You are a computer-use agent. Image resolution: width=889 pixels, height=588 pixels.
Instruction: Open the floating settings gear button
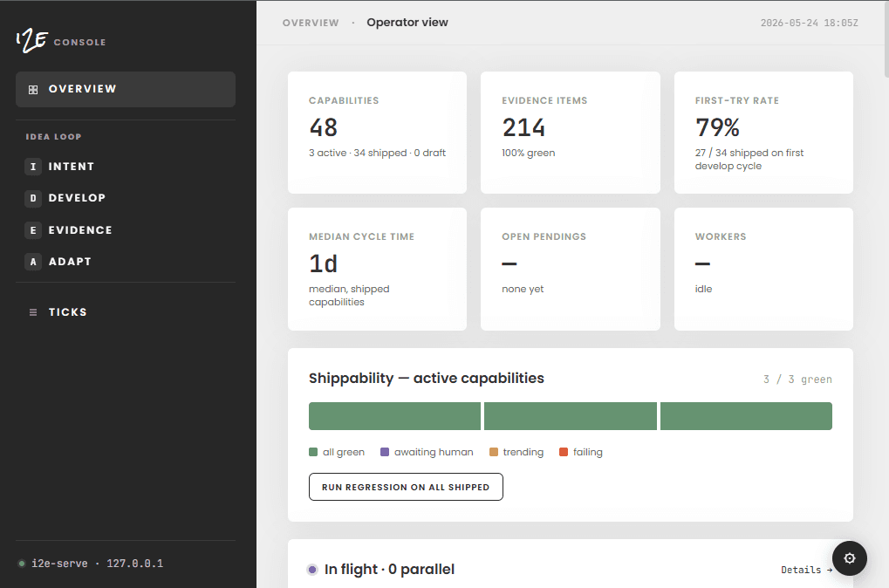pos(850,558)
